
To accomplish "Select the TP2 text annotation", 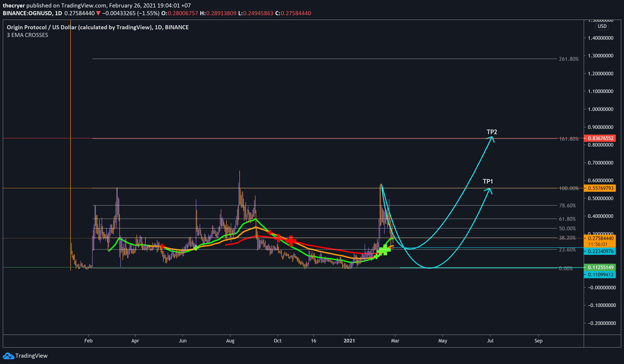I will tap(492, 132).
